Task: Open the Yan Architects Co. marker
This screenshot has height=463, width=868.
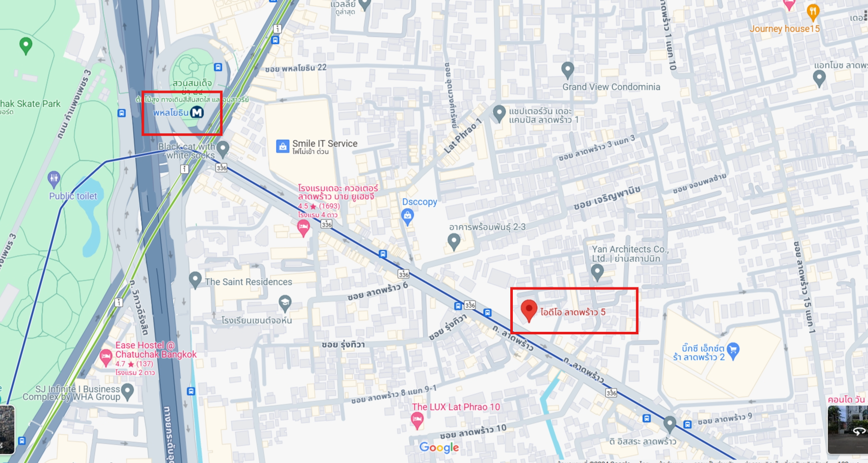Action: [x=597, y=273]
